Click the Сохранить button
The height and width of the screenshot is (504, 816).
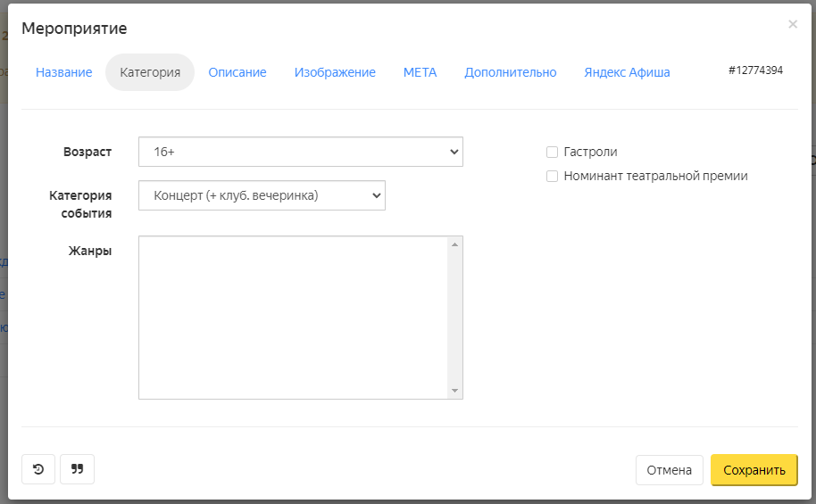point(754,470)
